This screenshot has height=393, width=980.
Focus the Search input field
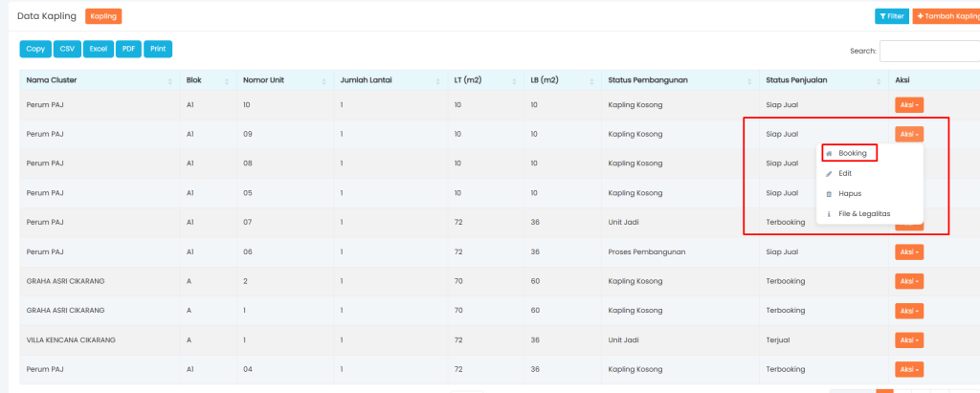928,51
